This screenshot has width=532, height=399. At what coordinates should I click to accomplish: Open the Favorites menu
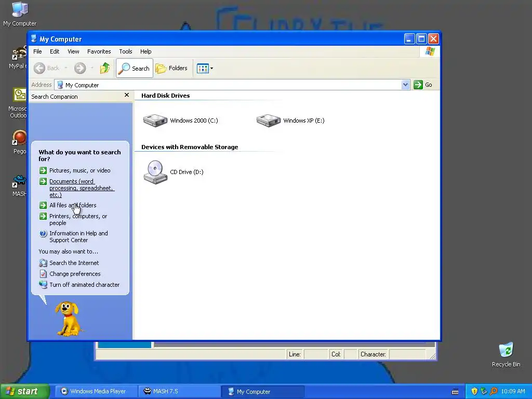[x=99, y=51]
